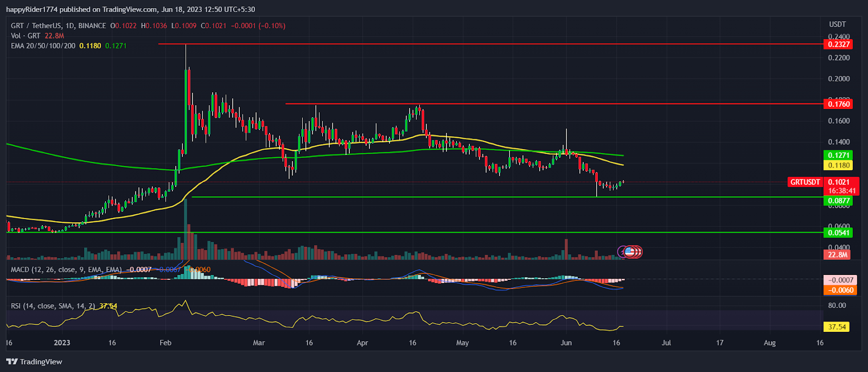
Task: Click the green 0.0877 support price label
Action: pyautogui.click(x=838, y=201)
